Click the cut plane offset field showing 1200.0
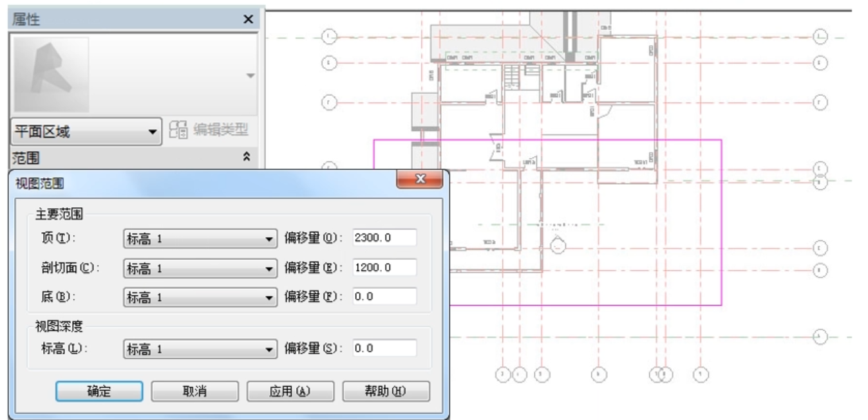868x420 pixels. (x=384, y=268)
